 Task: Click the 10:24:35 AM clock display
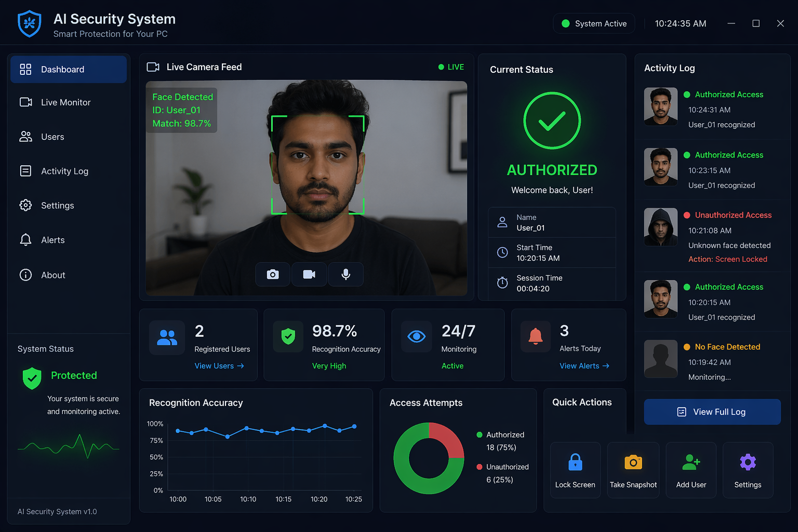(x=681, y=23)
